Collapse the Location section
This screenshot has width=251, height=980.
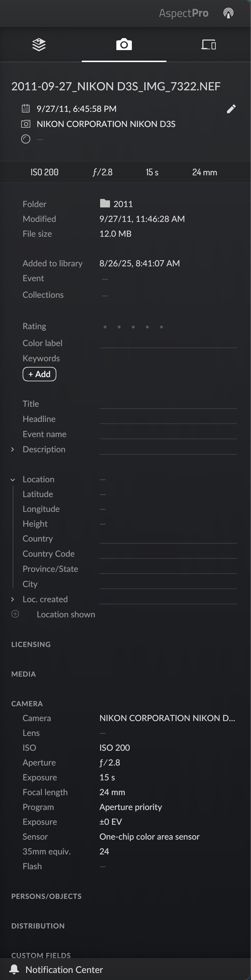point(13,480)
